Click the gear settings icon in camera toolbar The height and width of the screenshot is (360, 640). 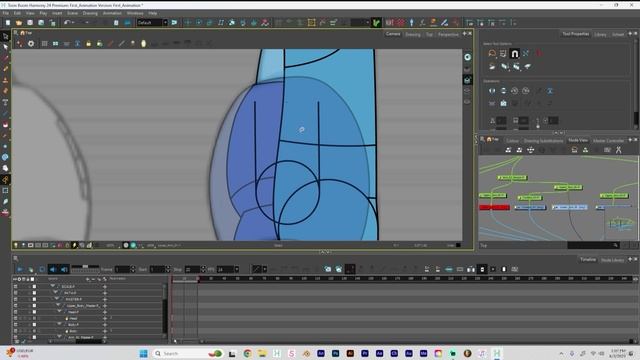[31, 44]
